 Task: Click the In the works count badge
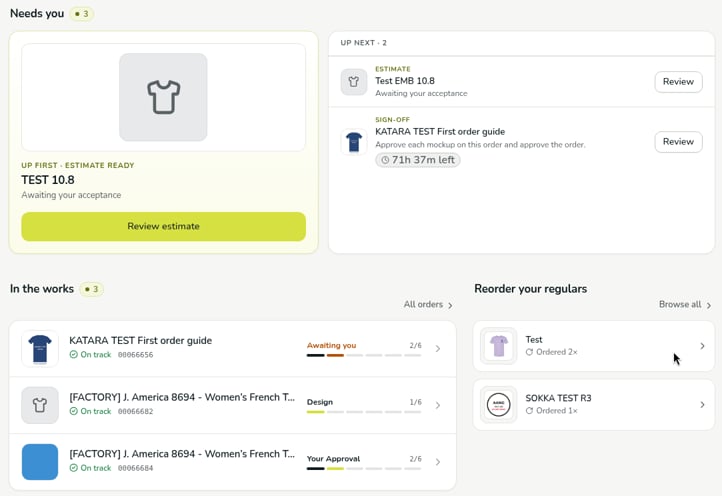[91, 289]
